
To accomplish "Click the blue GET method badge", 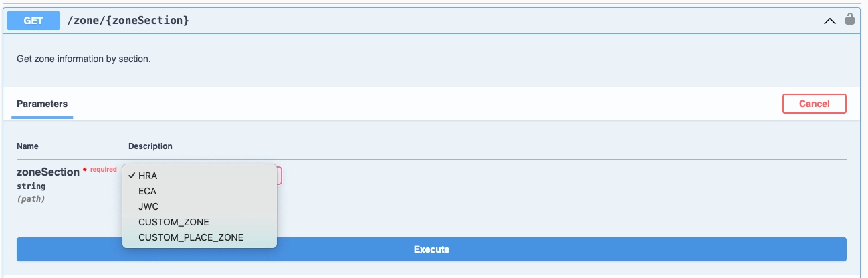I will [x=33, y=21].
